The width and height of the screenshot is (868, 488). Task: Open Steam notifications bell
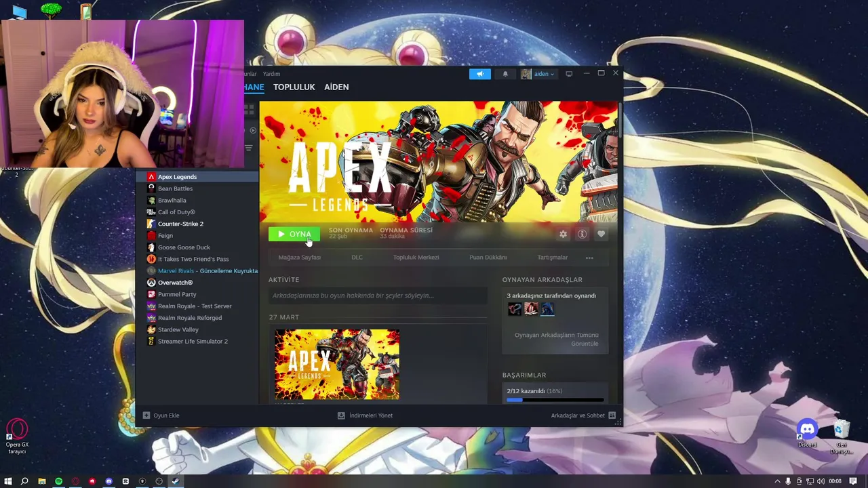(x=505, y=74)
